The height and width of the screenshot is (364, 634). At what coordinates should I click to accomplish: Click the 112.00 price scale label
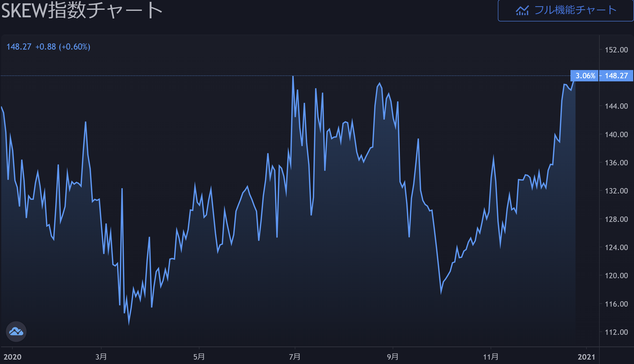(616, 332)
